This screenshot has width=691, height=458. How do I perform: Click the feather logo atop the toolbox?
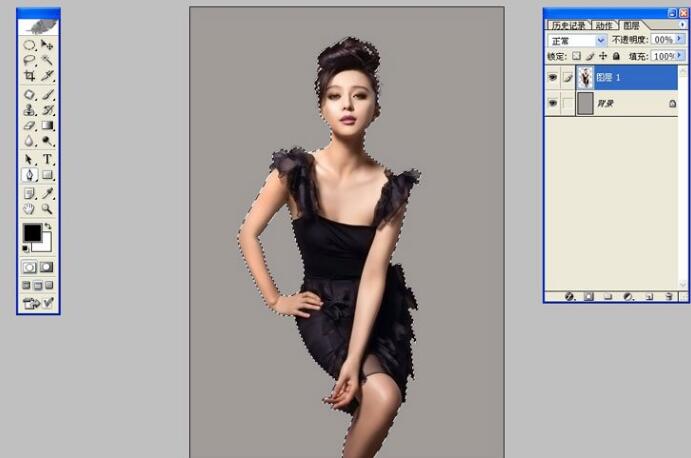point(39,27)
